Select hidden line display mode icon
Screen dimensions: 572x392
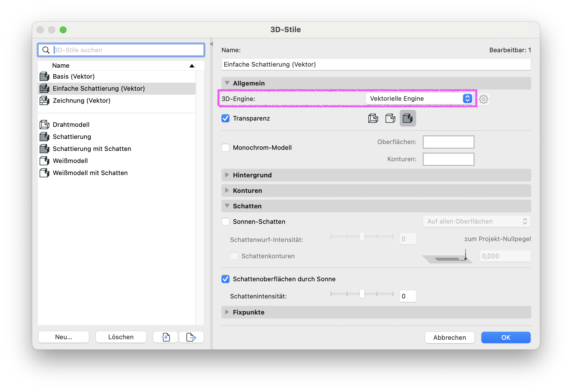390,118
